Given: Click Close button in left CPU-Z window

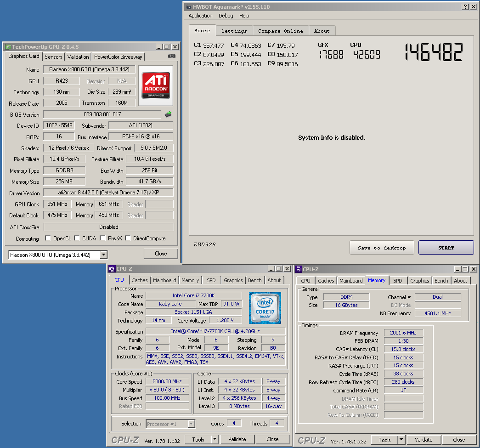Looking at the screenshot, I should click(x=272, y=439).
